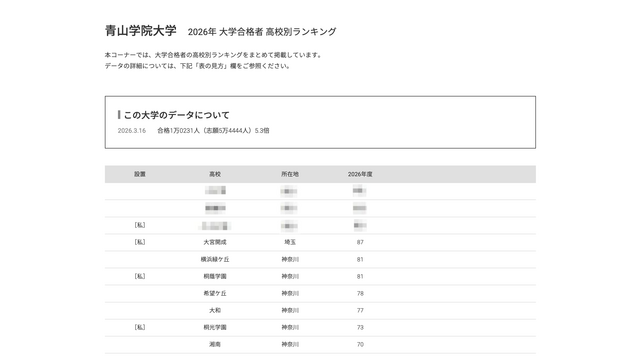The width and height of the screenshot is (640, 360).
Task: Click the value 77 in 大和 row
Action: pos(360,311)
